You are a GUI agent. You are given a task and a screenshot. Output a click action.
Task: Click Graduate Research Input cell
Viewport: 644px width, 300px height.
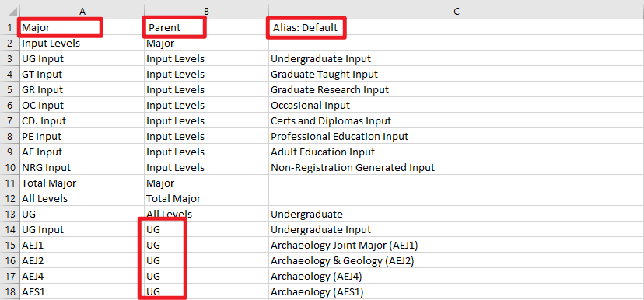click(x=457, y=89)
